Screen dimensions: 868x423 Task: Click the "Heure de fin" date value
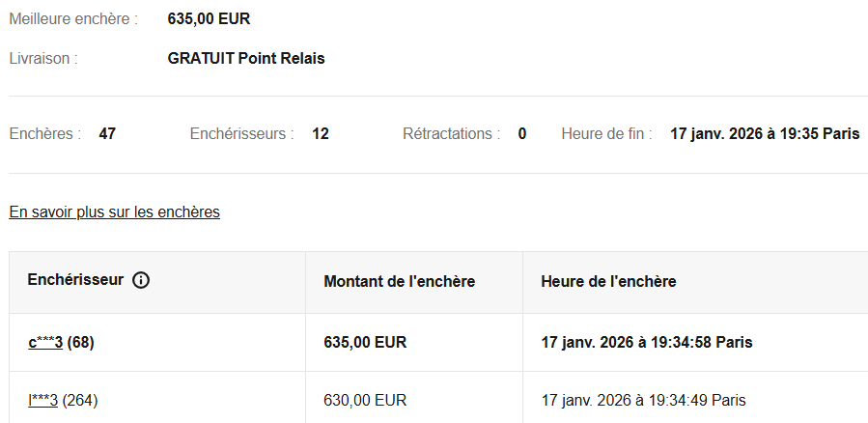tap(765, 134)
